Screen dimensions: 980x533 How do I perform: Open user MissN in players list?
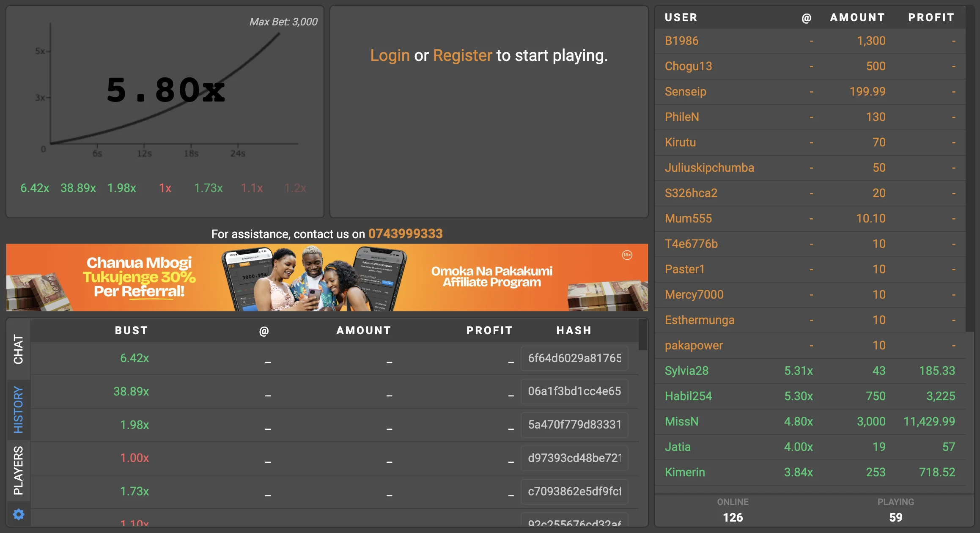point(681,421)
